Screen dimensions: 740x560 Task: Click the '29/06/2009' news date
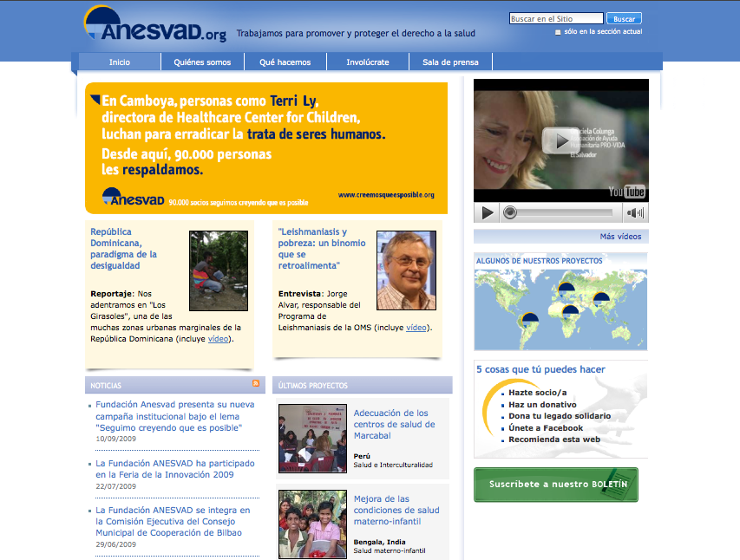coord(116,544)
